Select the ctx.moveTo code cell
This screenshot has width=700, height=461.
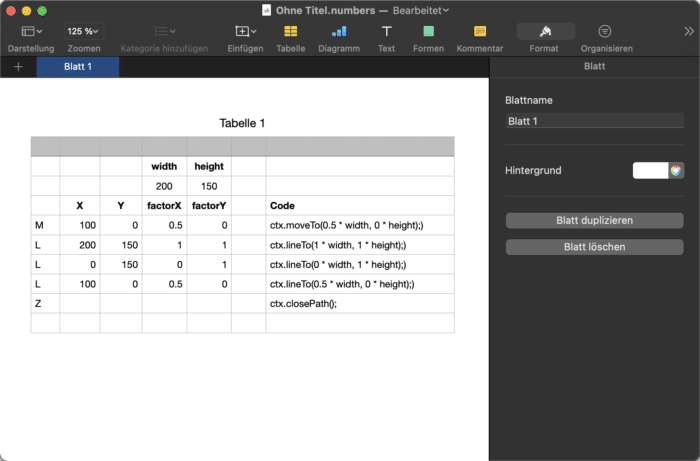(x=360, y=225)
